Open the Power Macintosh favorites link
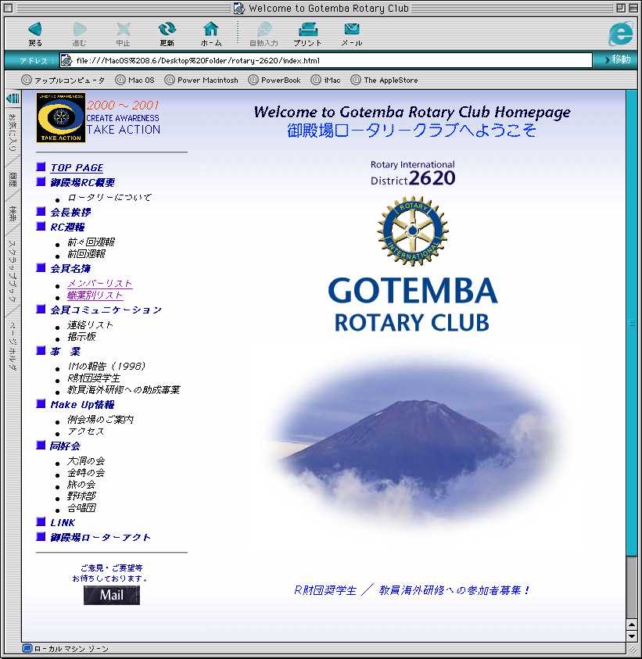This screenshot has width=642, height=659. [201, 80]
